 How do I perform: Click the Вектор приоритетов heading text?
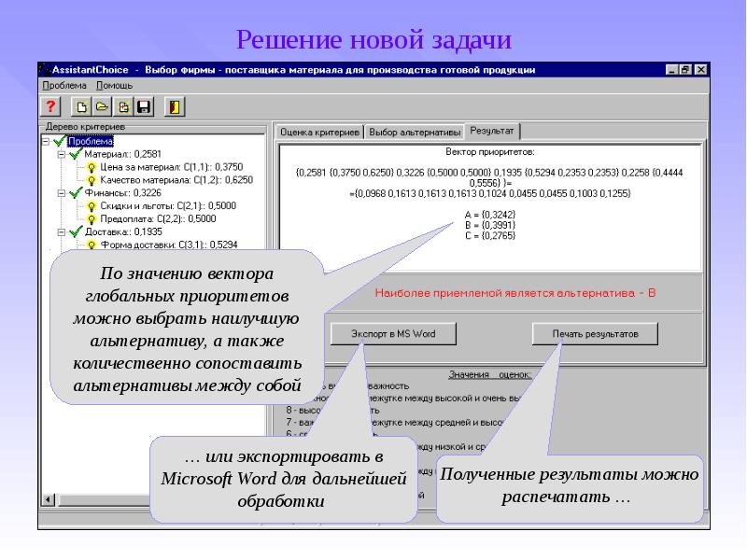click(489, 152)
